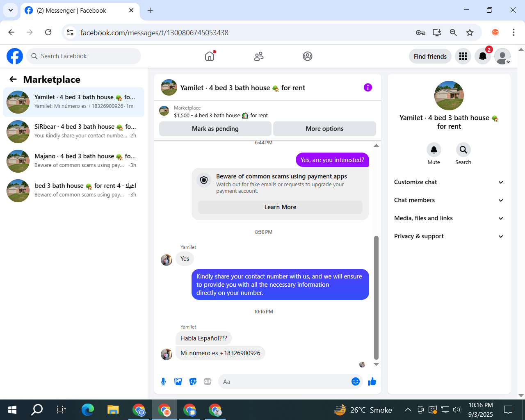
Task: Launch Microsoft Edge from taskbar
Action: click(88, 409)
